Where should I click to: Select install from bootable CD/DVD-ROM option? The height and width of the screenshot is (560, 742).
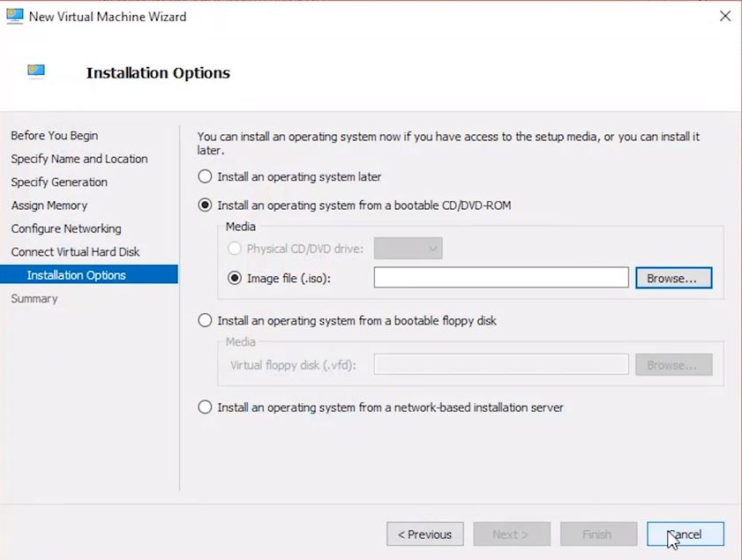pos(206,205)
